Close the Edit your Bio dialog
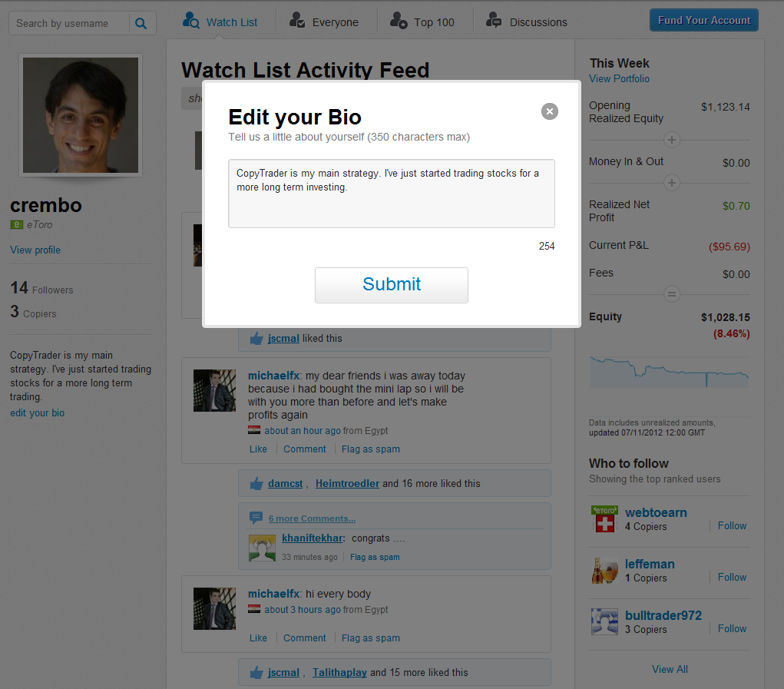Screen dimensions: 784x689 (550, 111)
